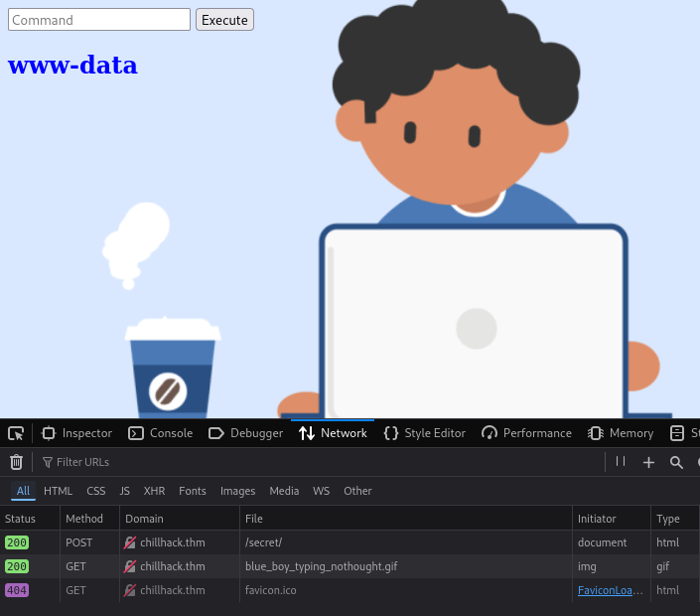The width and height of the screenshot is (700, 616).
Task: Filter requests by Fonts
Action: 193,491
